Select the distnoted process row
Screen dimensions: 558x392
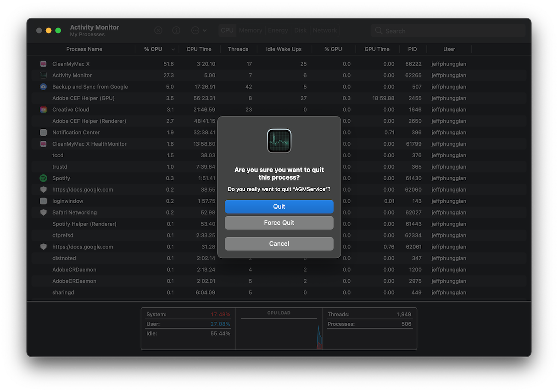click(x=279, y=258)
